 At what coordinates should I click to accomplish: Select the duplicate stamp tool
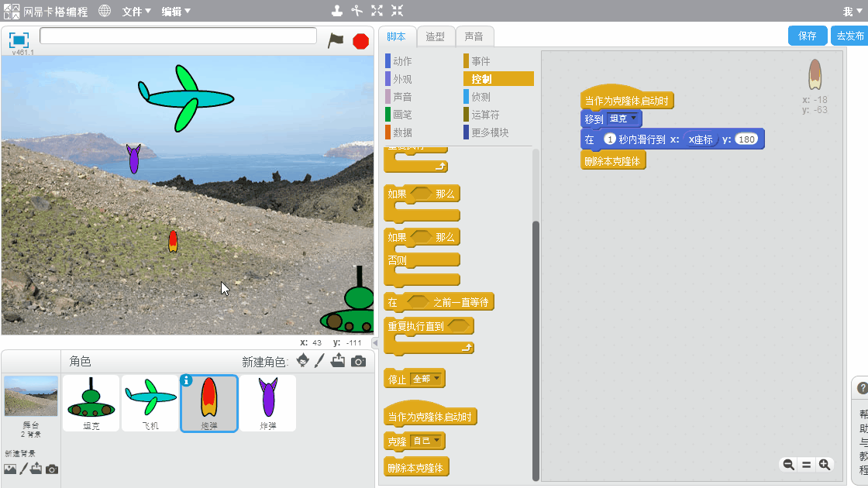pyautogui.click(x=336, y=11)
